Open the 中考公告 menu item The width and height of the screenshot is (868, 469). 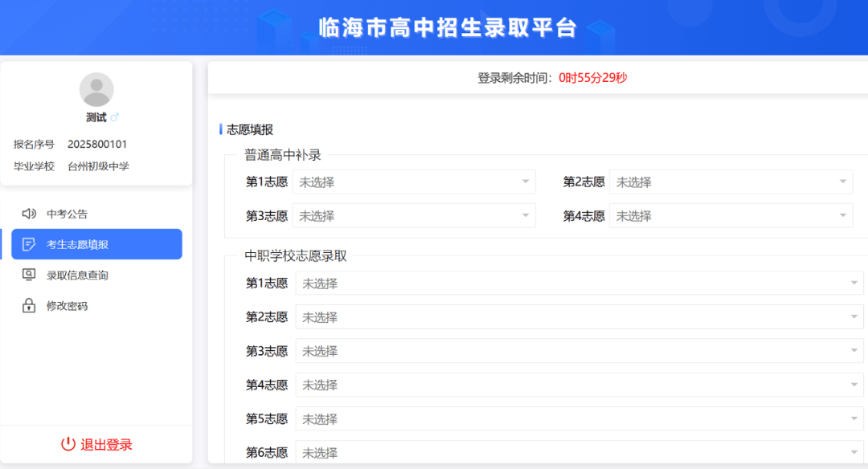96,214
